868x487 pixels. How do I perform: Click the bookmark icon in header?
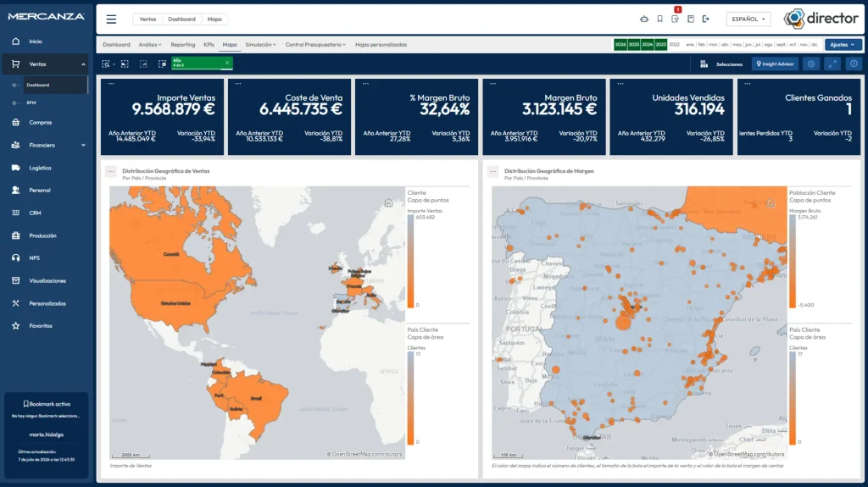click(x=659, y=19)
